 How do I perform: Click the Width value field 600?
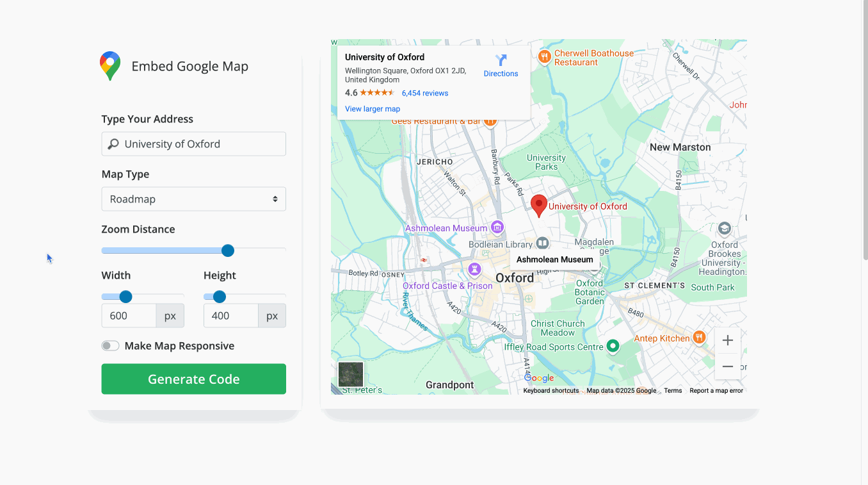[x=129, y=316]
